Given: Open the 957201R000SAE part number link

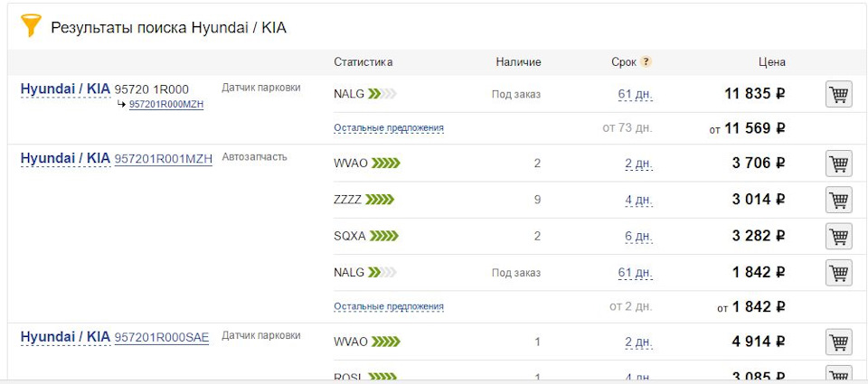Looking at the screenshot, I should 161,338.
